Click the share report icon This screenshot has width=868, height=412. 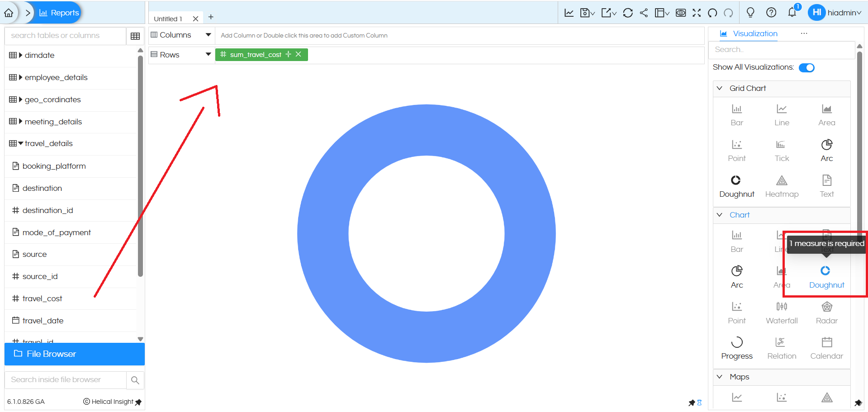tap(644, 13)
